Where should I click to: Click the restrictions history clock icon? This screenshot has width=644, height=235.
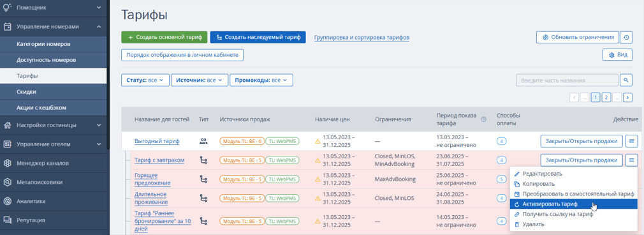point(626,37)
